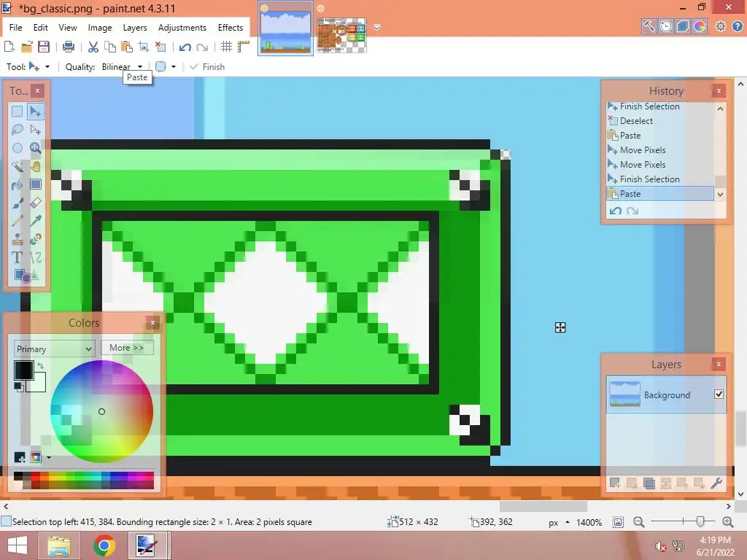Select the Pan hand tool
Screen dimensions: 747x560
click(x=35, y=166)
